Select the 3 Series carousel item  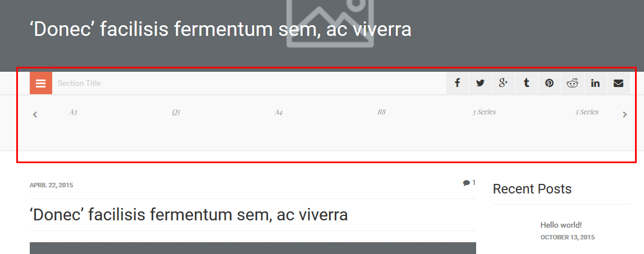click(x=484, y=112)
